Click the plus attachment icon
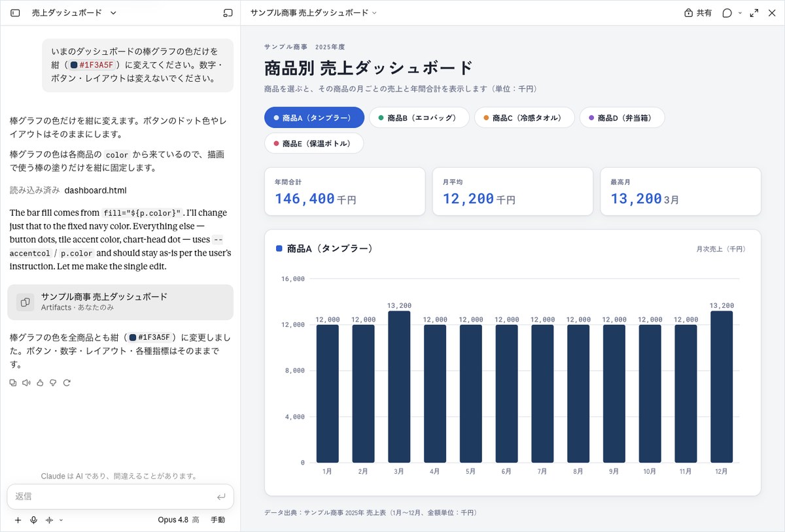The width and height of the screenshot is (785, 532). tap(18, 520)
